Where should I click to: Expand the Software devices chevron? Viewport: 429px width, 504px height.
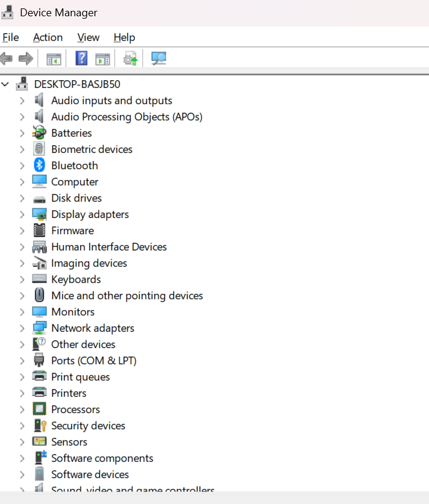pyautogui.click(x=22, y=474)
